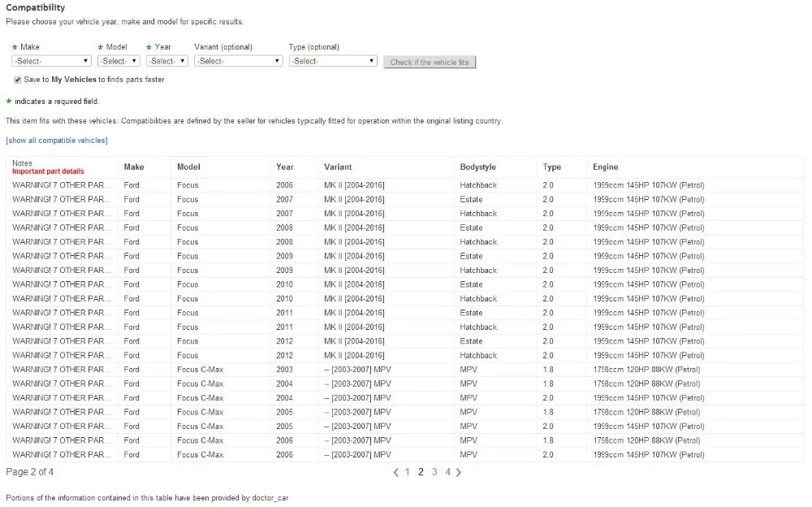Click the Type column header
The width and height of the screenshot is (812, 507).
[x=552, y=167]
